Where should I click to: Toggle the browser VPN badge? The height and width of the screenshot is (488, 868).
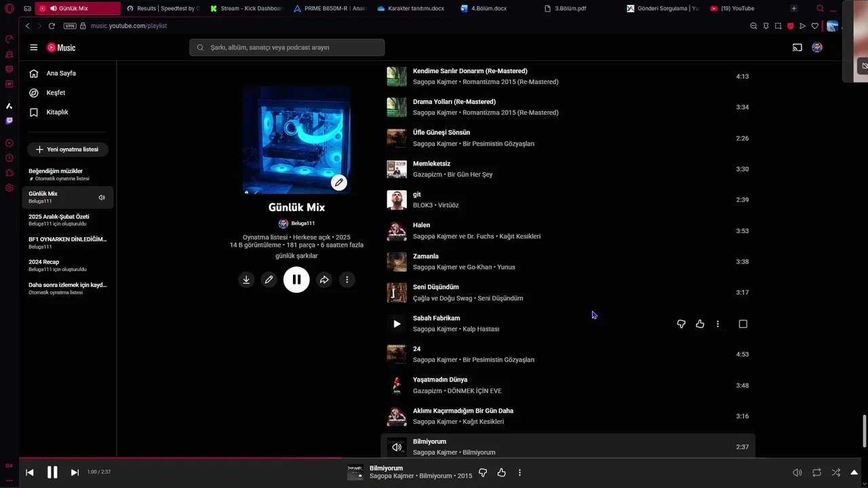(x=70, y=26)
